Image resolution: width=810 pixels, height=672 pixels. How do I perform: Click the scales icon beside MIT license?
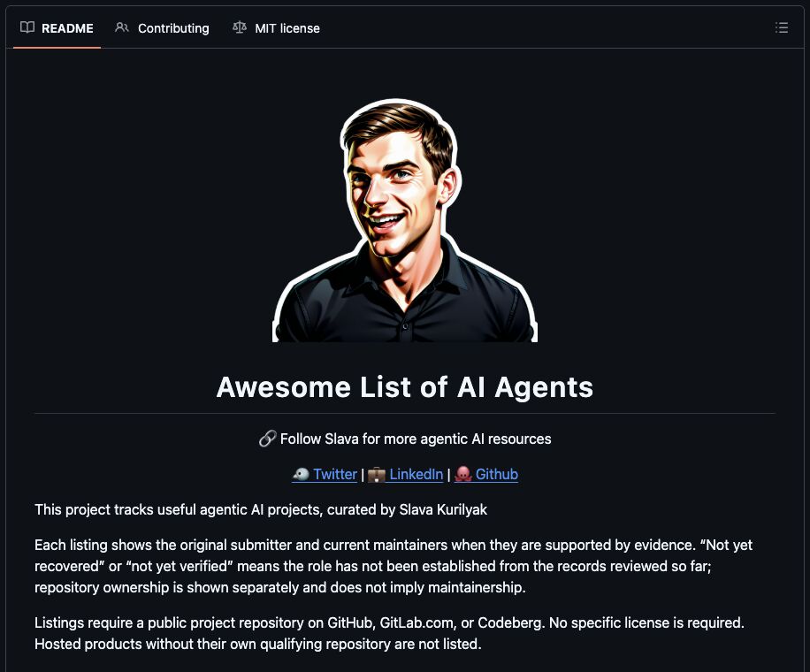(239, 27)
